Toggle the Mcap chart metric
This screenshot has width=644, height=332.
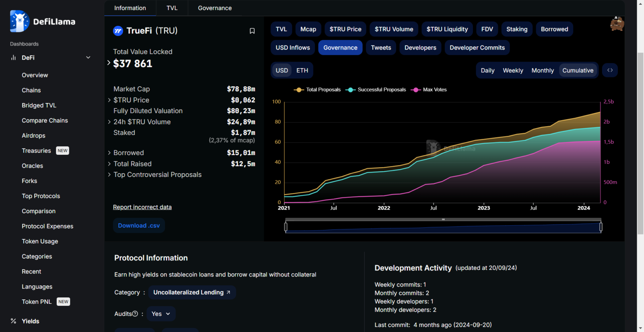point(308,29)
